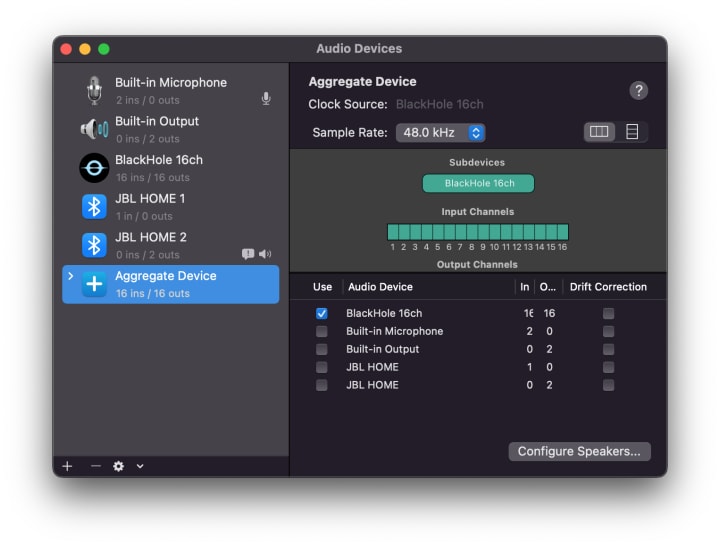This screenshot has width=720, height=547.
Task: Enable Use for Built-in Output
Action: coord(321,349)
